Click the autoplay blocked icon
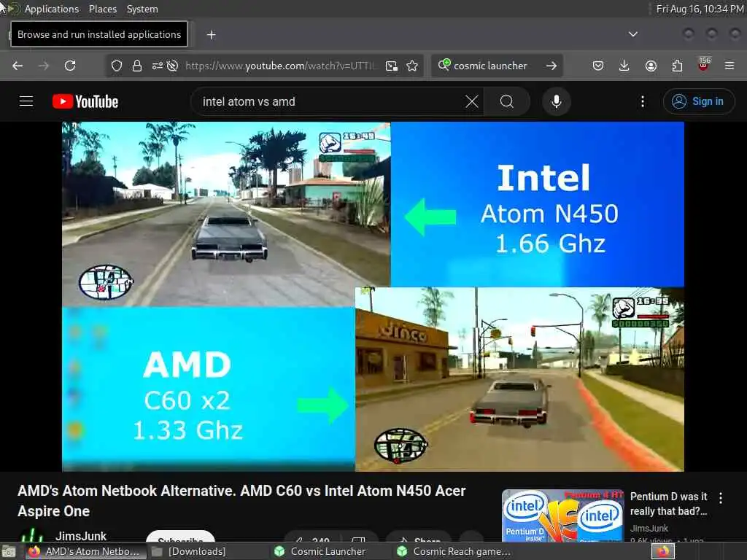 point(172,66)
